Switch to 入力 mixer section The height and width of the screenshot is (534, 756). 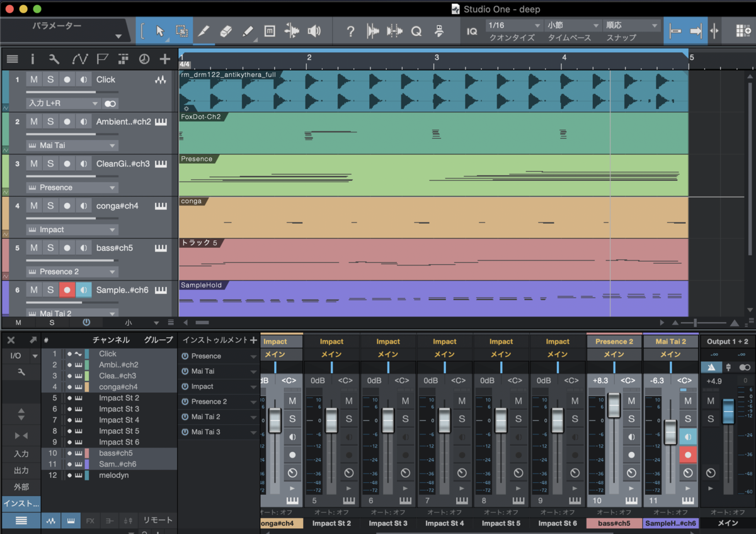click(x=21, y=454)
